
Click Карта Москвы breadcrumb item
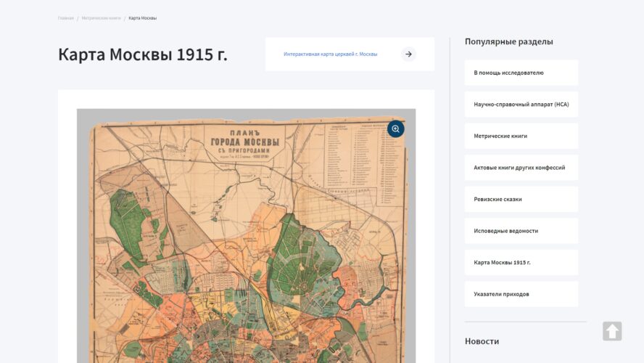click(x=143, y=18)
